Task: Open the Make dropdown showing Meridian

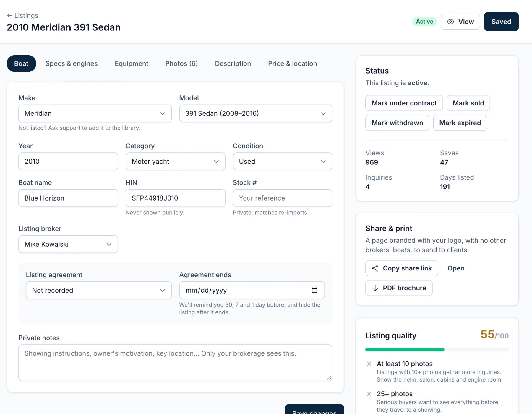Action: (x=95, y=113)
